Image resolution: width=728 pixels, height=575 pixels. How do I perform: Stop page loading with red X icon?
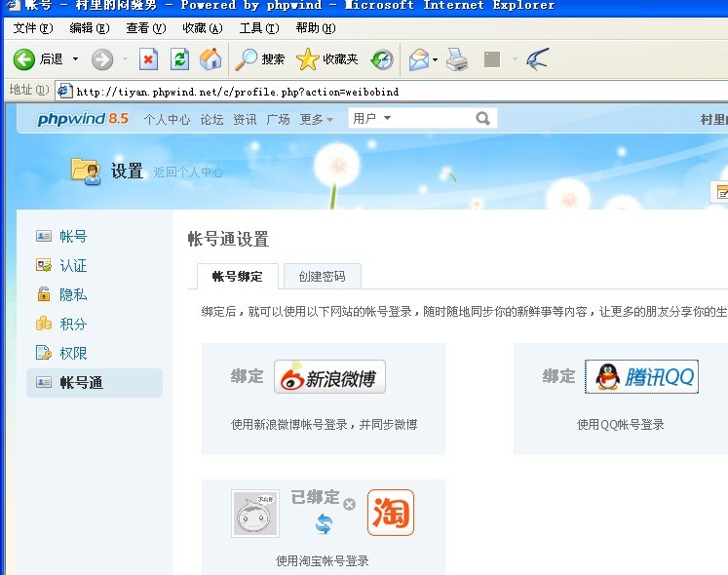(148, 59)
